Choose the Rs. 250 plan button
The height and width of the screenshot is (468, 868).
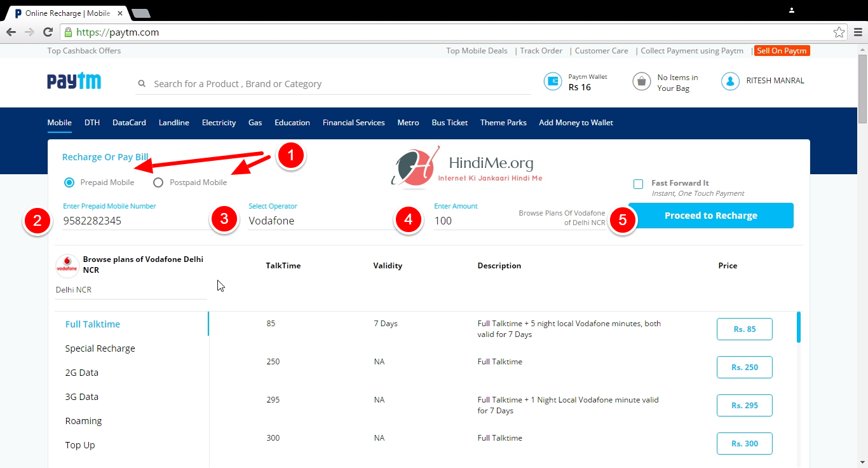pyautogui.click(x=745, y=368)
